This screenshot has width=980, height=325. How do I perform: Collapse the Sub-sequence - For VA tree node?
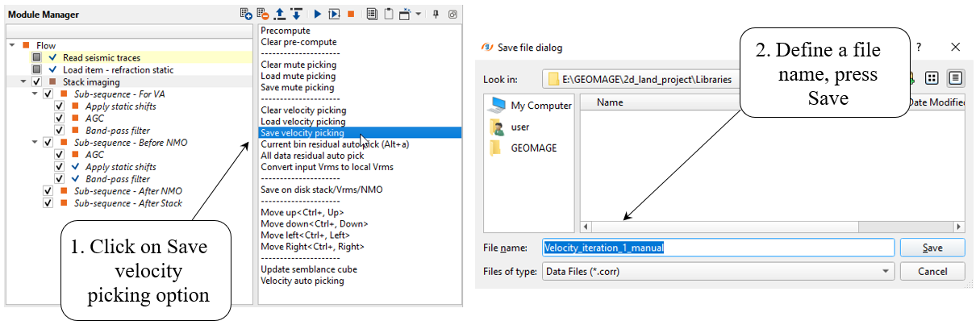[x=35, y=94]
